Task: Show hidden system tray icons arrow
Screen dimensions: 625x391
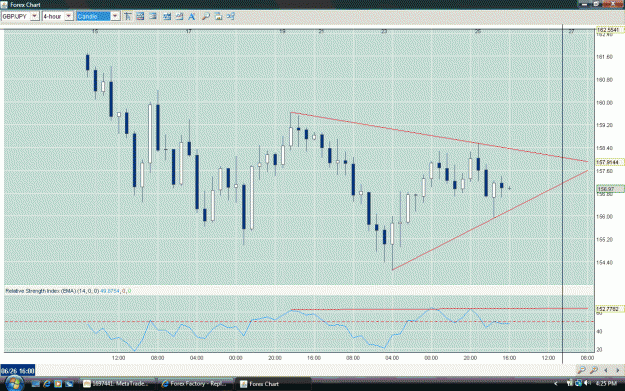Action: pyautogui.click(x=556, y=384)
